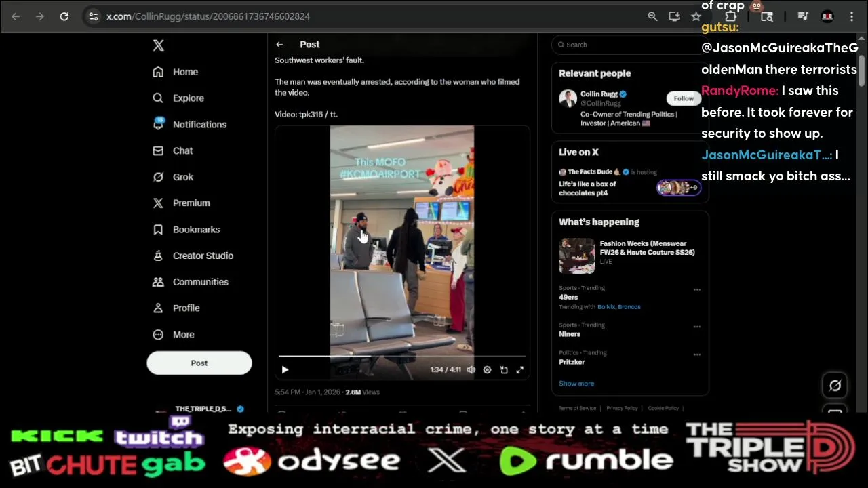Click the Relevant people heading

pos(595,73)
